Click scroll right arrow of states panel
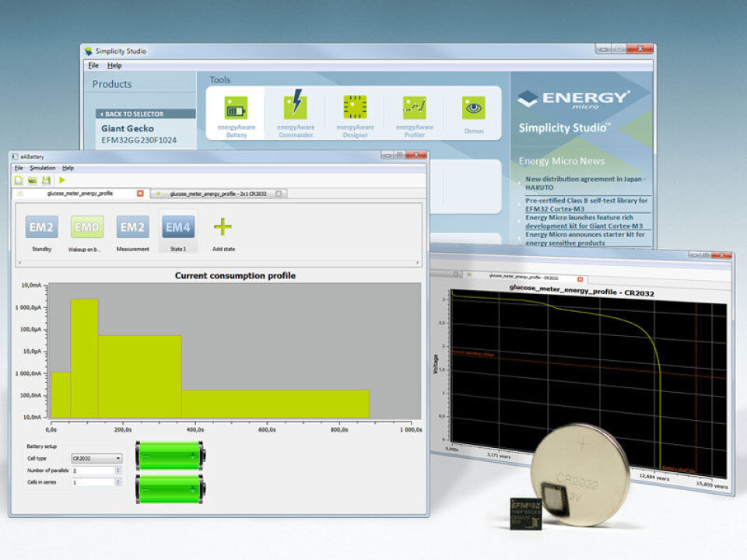 click(417, 262)
